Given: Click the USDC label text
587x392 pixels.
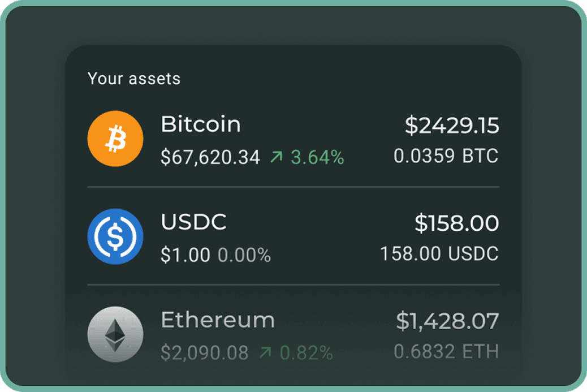Looking at the screenshot, I should pos(193,222).
